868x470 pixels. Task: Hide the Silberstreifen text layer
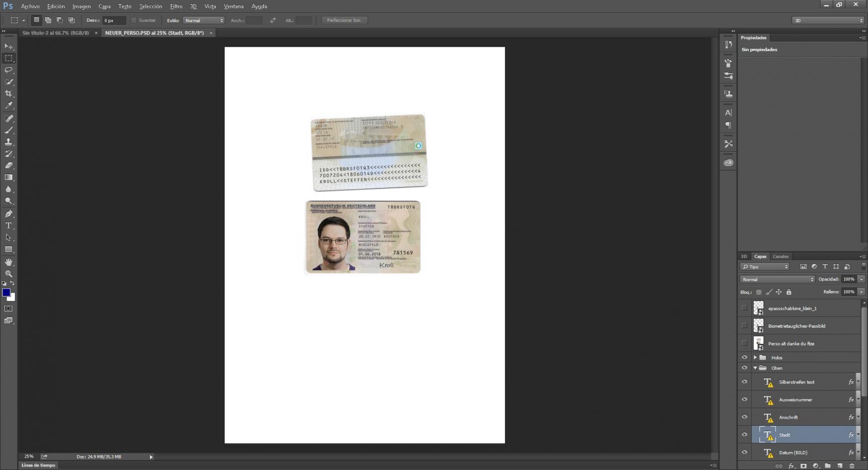click(744, 382)
